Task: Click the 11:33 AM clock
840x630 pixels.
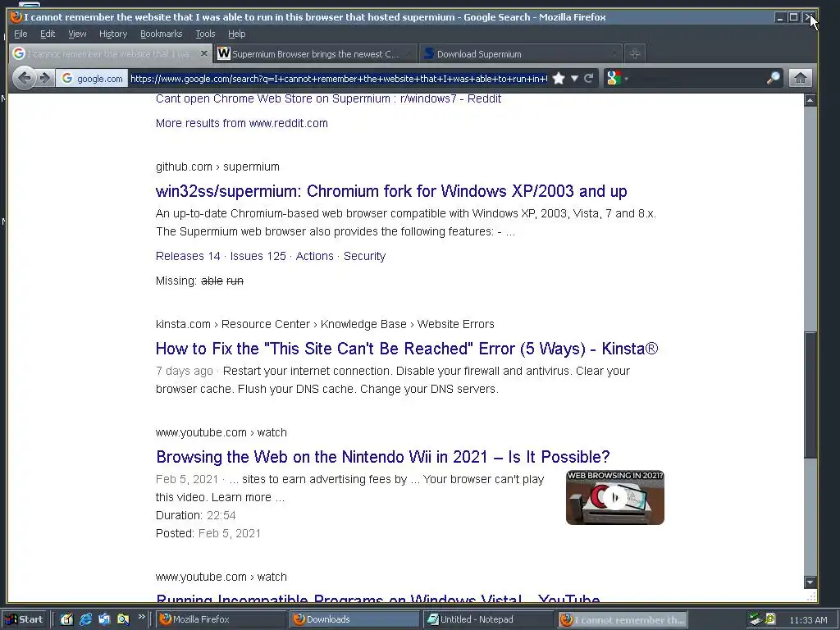Action: coord(808,620)
